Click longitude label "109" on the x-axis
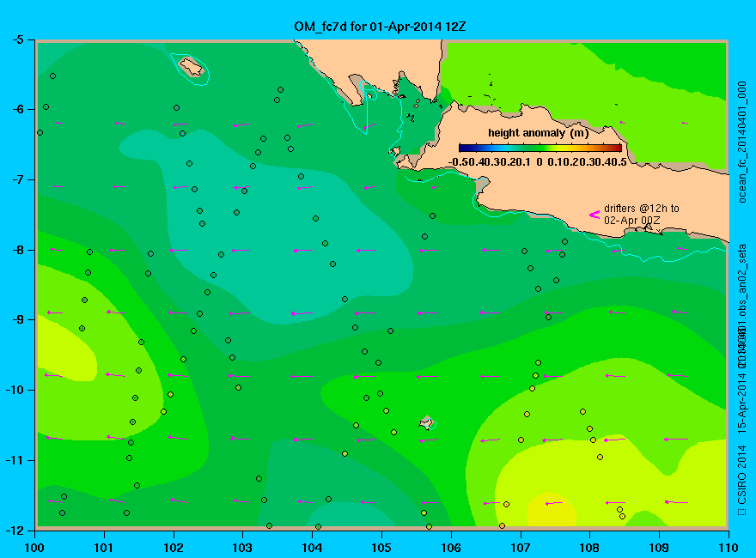 click(x=659, y=548)
